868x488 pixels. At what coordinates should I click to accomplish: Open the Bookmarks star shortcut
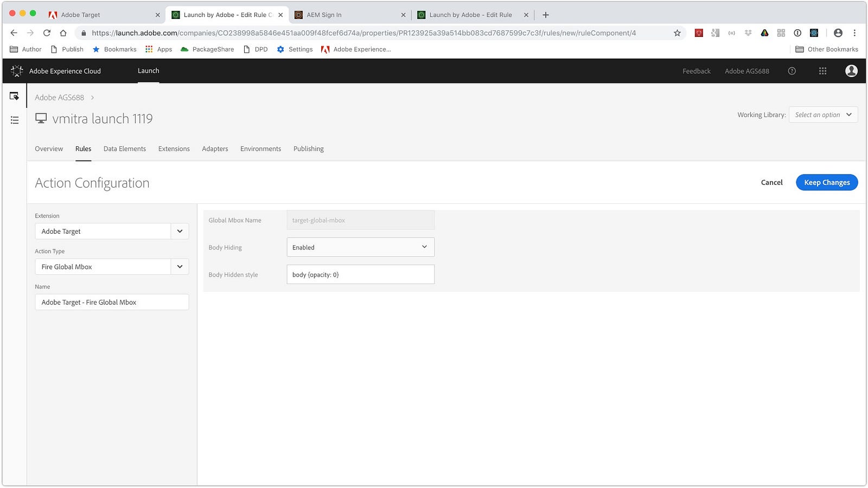(114, 49)
